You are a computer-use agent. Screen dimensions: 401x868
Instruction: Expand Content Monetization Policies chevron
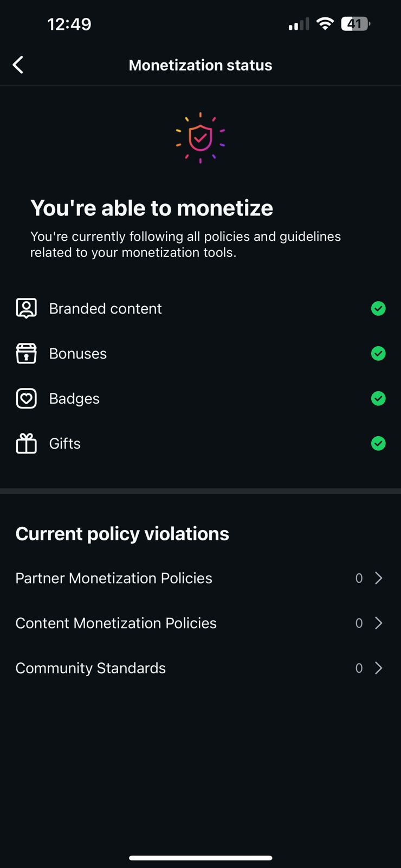point(379,623)
